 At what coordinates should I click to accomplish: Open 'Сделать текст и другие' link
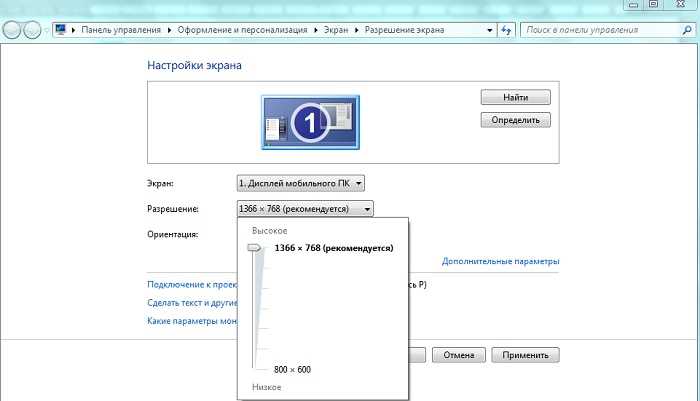192,303
